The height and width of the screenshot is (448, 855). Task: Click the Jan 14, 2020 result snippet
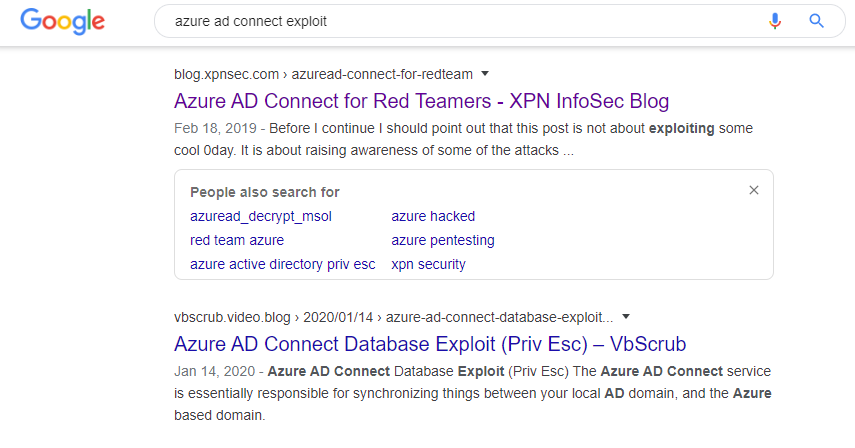[x=472, y=393]
